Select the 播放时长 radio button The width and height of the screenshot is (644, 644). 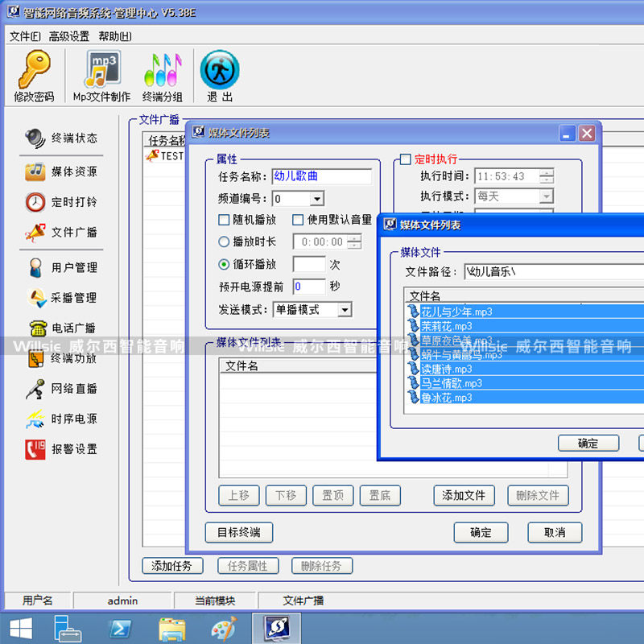(x=225, y=242)
